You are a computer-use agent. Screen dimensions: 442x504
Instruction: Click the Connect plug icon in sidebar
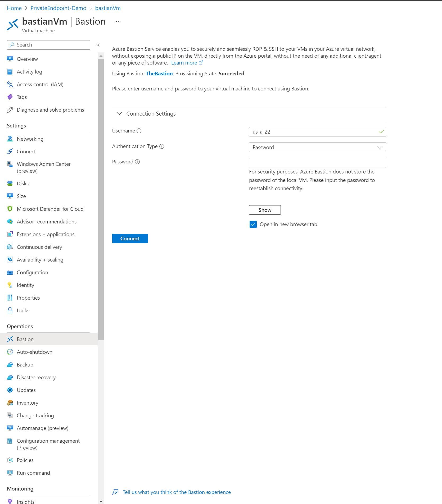coord(10,152)
